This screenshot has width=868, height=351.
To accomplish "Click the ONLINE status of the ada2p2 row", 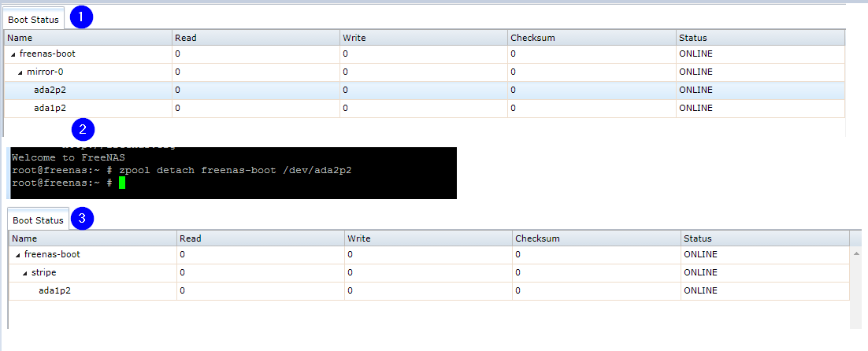I will pyautogui.click(x=696, y=90).
